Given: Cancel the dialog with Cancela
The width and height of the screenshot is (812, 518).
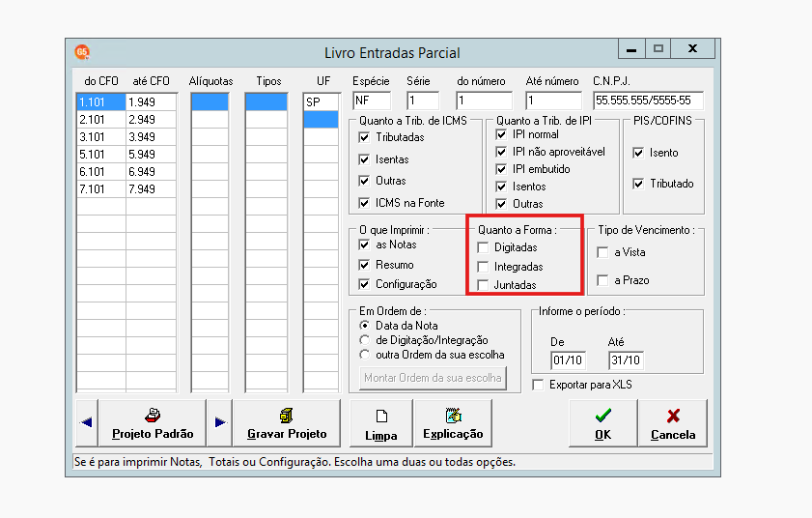Looking at the screenshot, I should 673,422.
